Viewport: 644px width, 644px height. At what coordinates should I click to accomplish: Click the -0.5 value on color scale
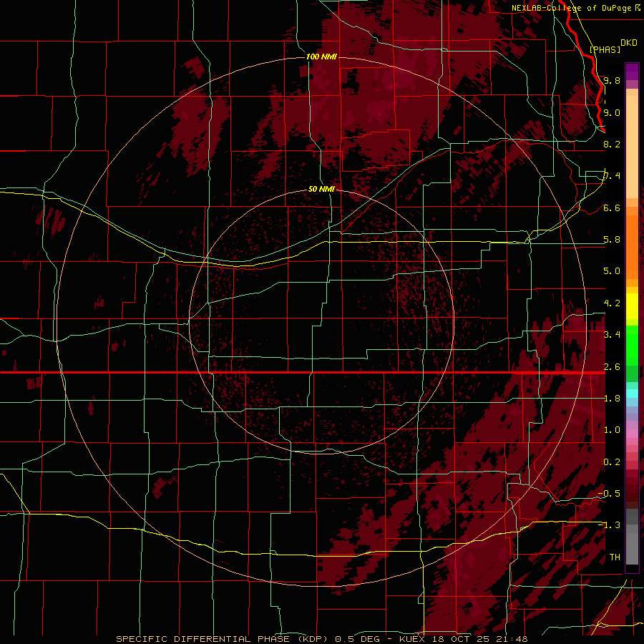[609, 494]
